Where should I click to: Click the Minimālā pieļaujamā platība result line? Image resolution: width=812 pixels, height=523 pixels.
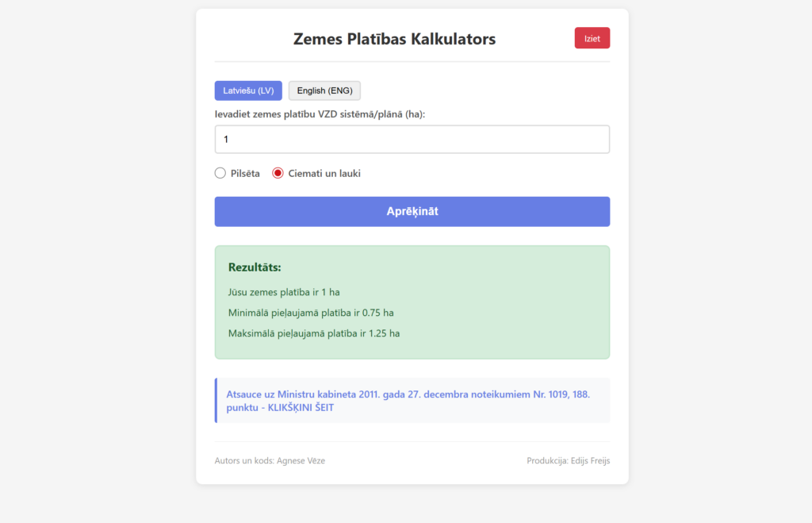click(311, 313)
